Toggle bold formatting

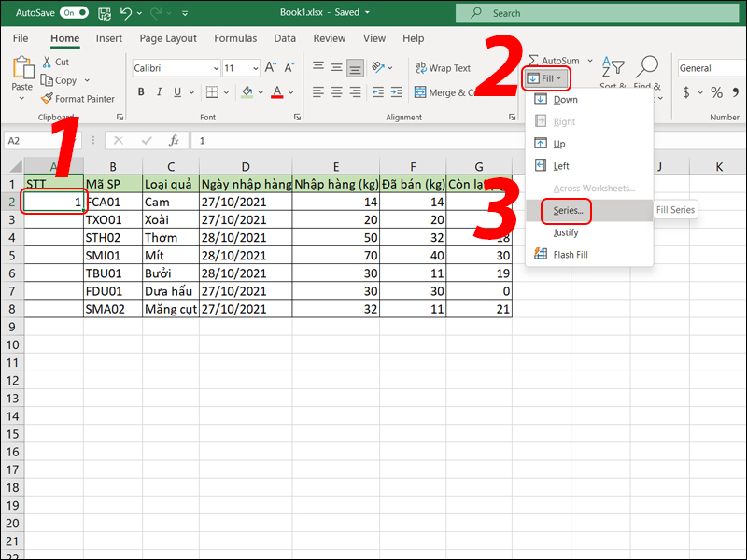point(141,91)
